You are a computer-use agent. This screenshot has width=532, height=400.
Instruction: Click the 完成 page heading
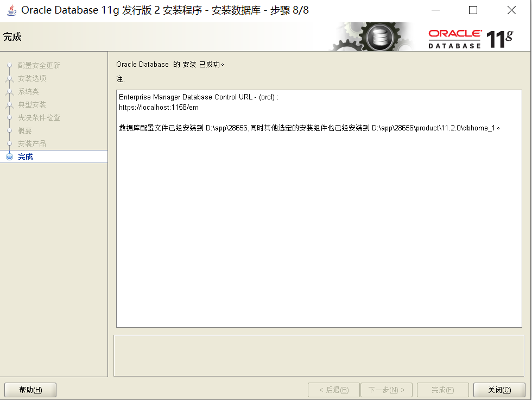(12, 36)
